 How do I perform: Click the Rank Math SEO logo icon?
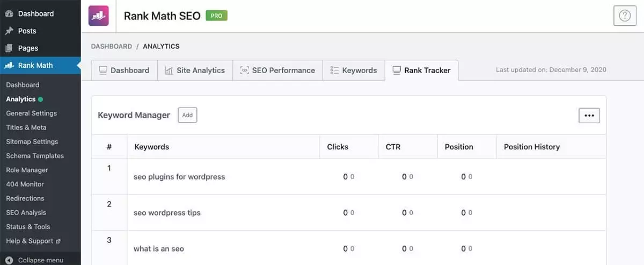pyautogui.click(x=98, y=16)
